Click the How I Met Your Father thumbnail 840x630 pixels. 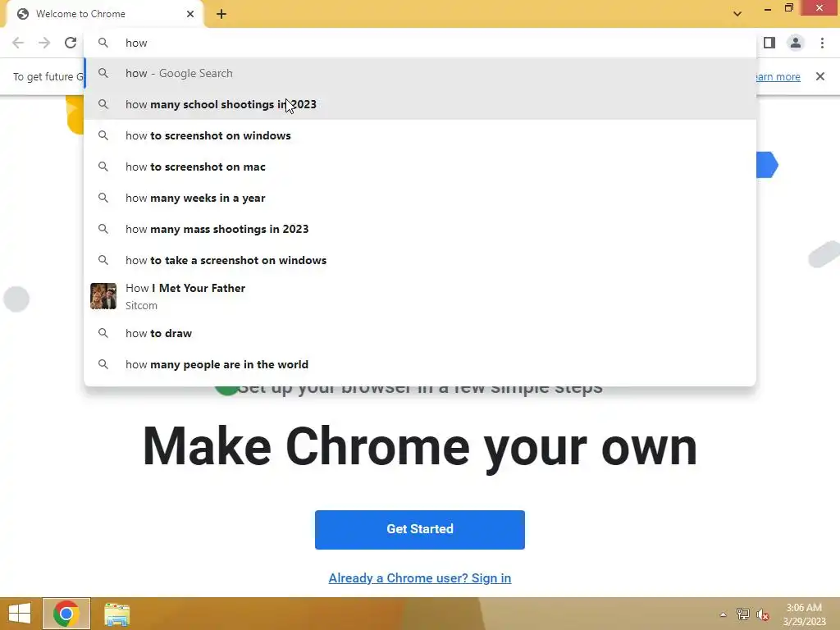[x=103, y=296]
